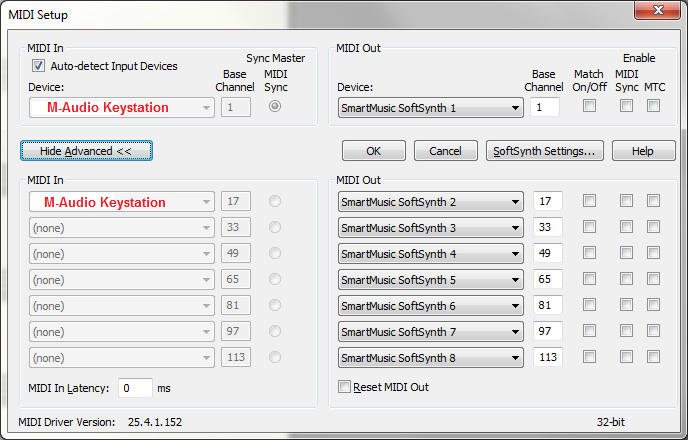Check Match On/Off for SoftSynth 1
This screenshot has width=688, height=440.
pos(589,107)
